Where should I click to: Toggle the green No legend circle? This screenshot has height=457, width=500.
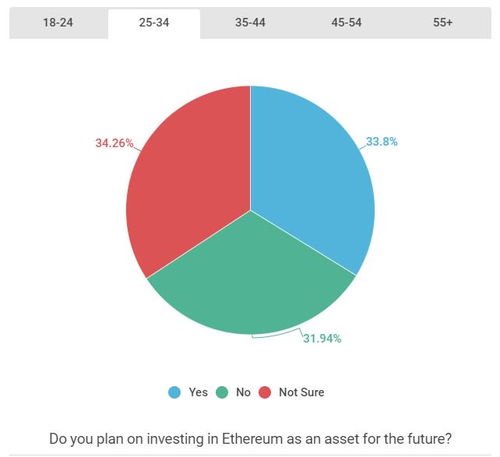(x=222, y=392)
